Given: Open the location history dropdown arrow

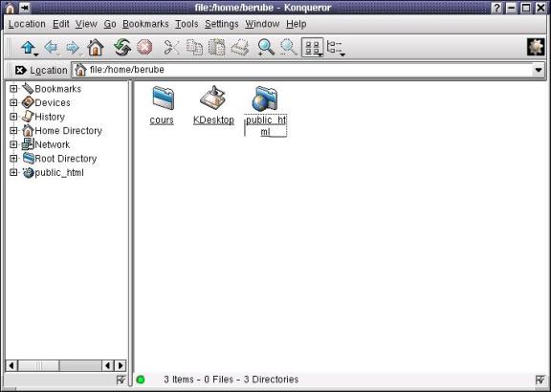Looking at the screenshot, I should point(539,70).
